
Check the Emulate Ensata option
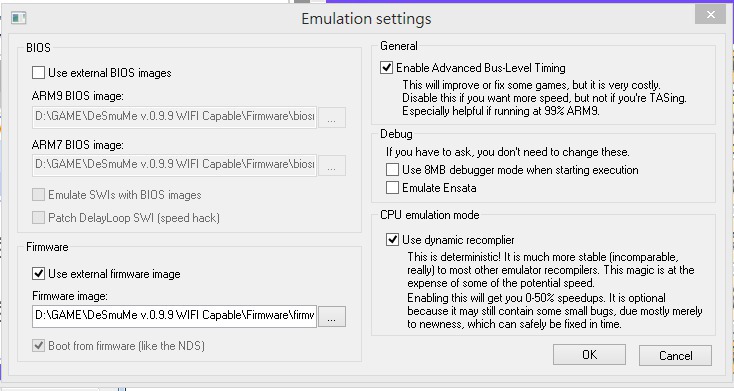click(x=392, y=188)
